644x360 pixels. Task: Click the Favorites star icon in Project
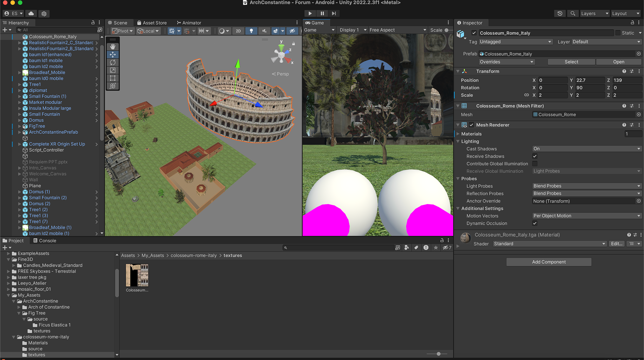pyautogui.click(x=436, y=248)
